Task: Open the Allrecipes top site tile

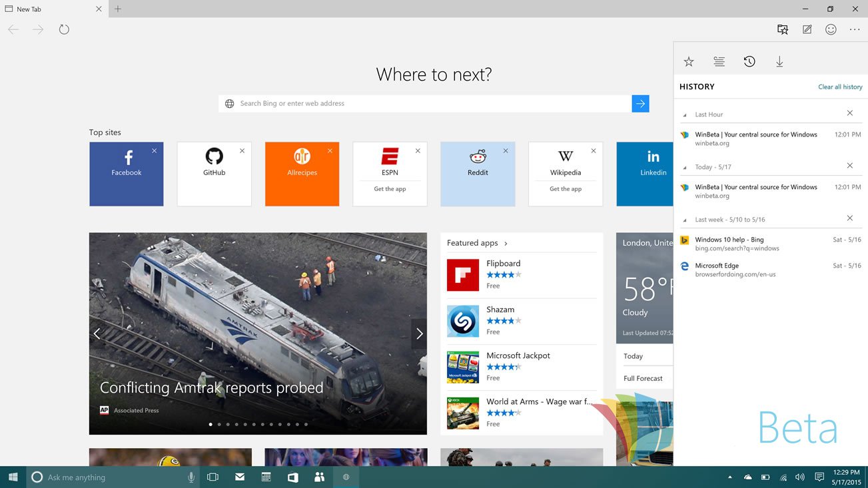Action: [x=302, y=174]
